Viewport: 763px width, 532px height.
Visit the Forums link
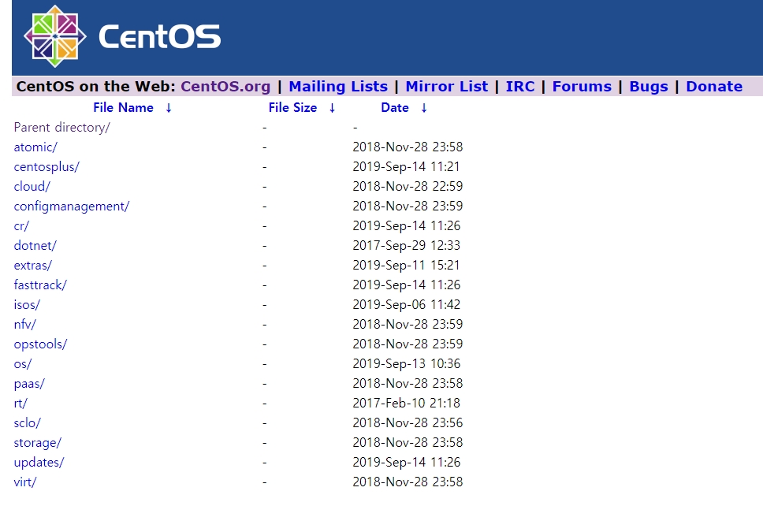[x=582, y=86]
